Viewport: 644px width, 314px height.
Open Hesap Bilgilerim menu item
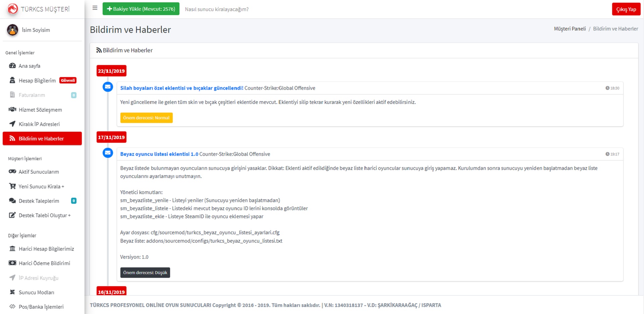tap(37, 80)
